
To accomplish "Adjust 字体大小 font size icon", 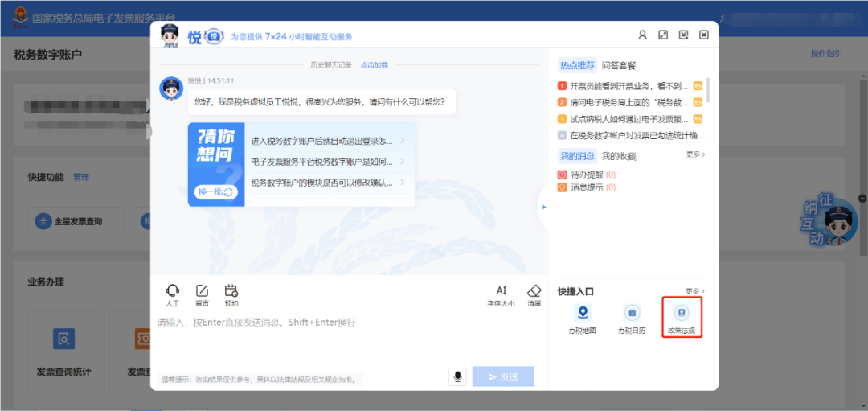I will pos(501,295).
